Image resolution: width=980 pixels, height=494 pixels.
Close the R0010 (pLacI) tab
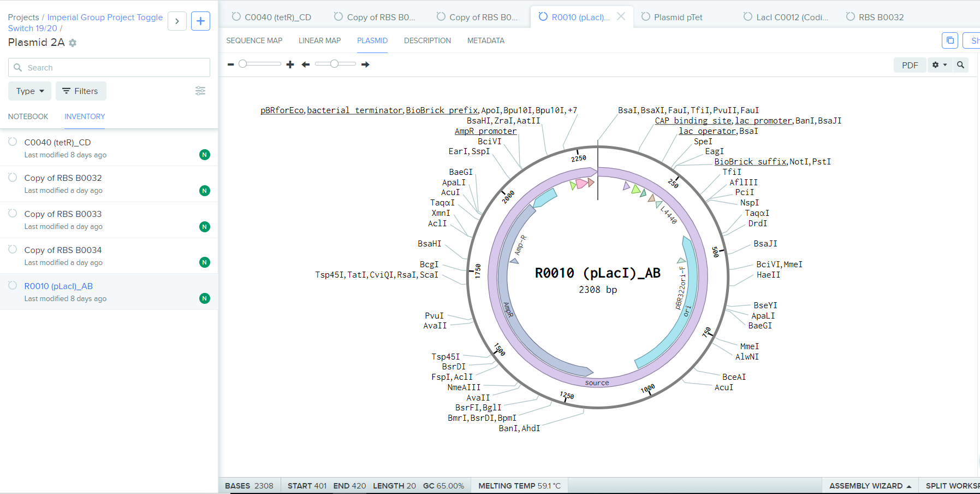pos(621,17)
